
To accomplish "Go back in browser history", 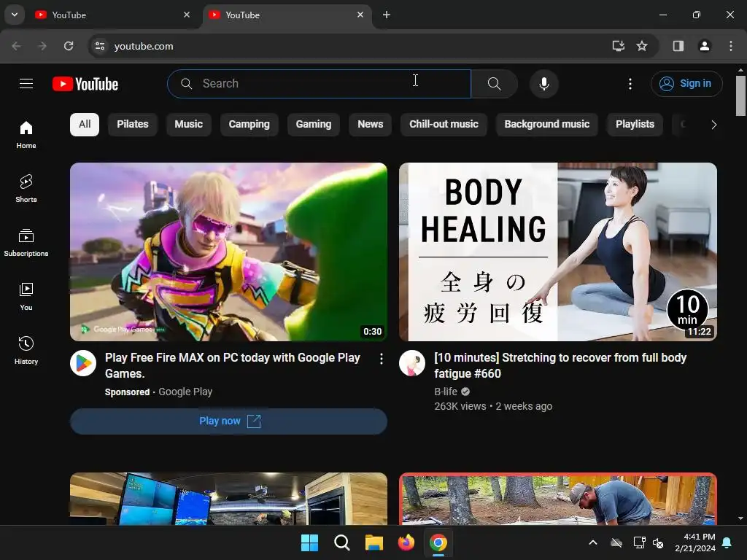I will [x=16, y=46].
